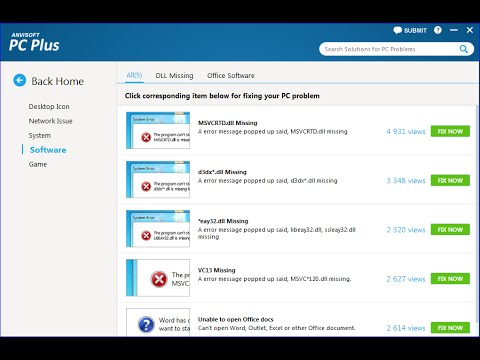The width and height of the screenshot is (480, 360).
Task: Click FIX NOW for Unable to open Office docs
Action: [x=450, y=328]
